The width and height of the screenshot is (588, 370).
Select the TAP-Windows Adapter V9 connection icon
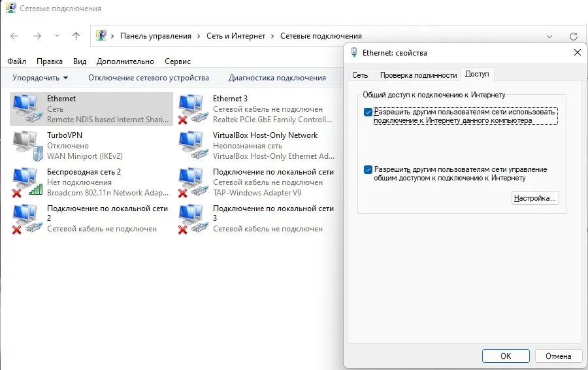(x=193, y=182)
